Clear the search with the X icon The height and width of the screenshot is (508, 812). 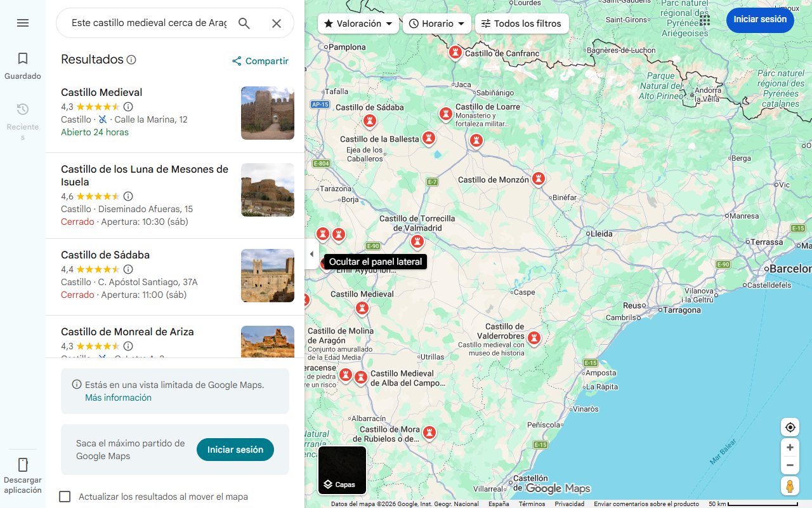click(277, 23)
